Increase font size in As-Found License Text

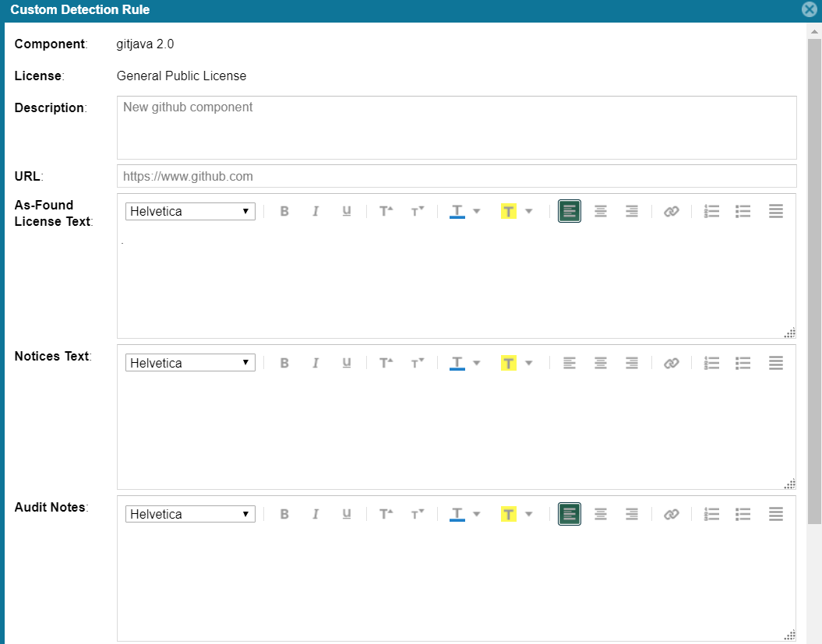click(386, 211)
